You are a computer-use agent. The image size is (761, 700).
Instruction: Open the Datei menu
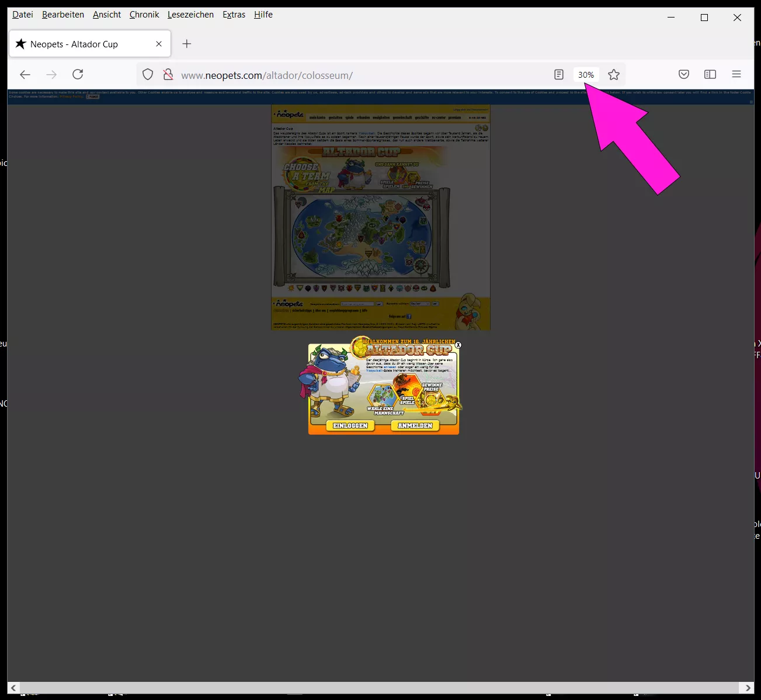[x=23, y=15]
